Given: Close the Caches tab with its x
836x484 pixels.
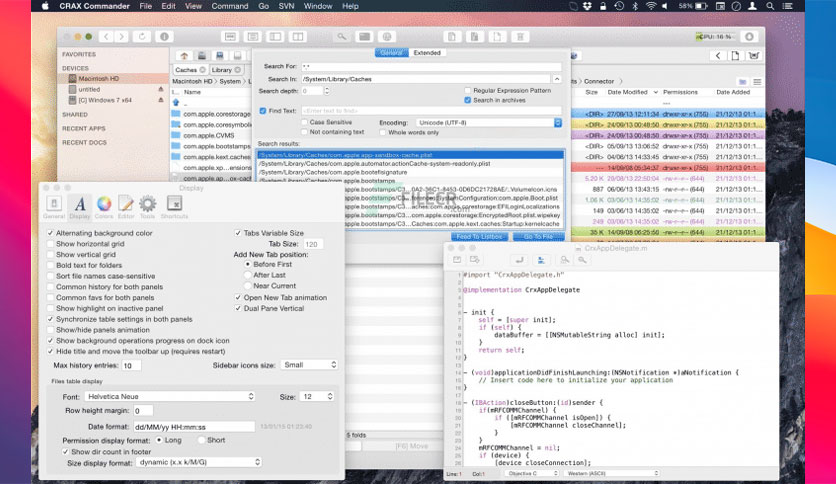Looking at the screenshot, I should point(202,70).
